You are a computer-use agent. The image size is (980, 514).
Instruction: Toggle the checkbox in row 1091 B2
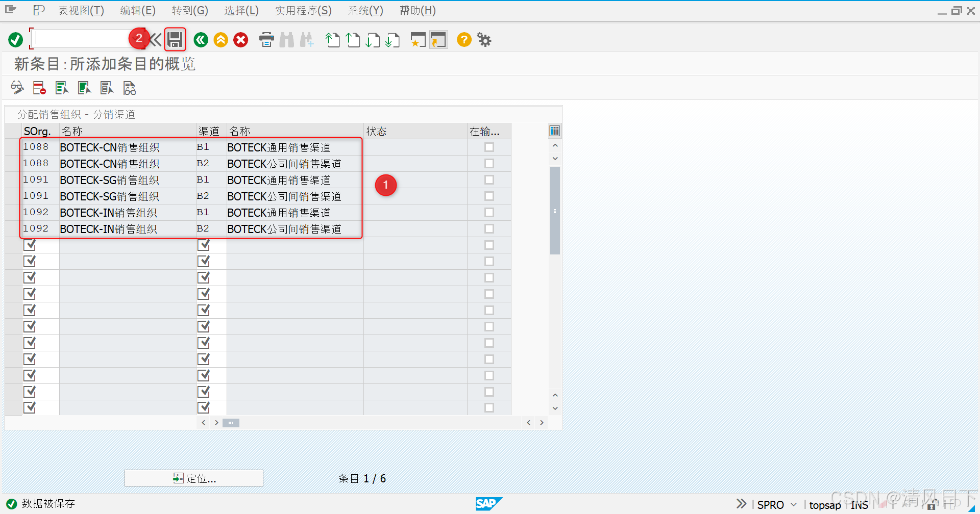click(489, 196)
